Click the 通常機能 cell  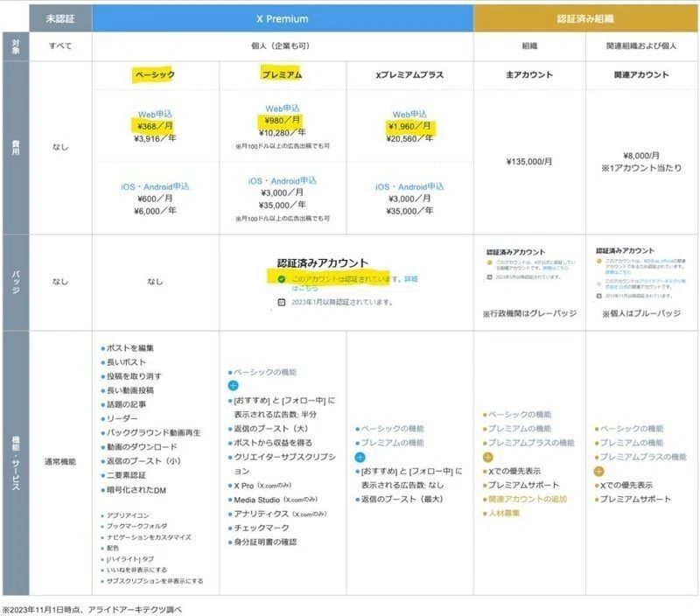pyautogui.click(x=60, y=461)
